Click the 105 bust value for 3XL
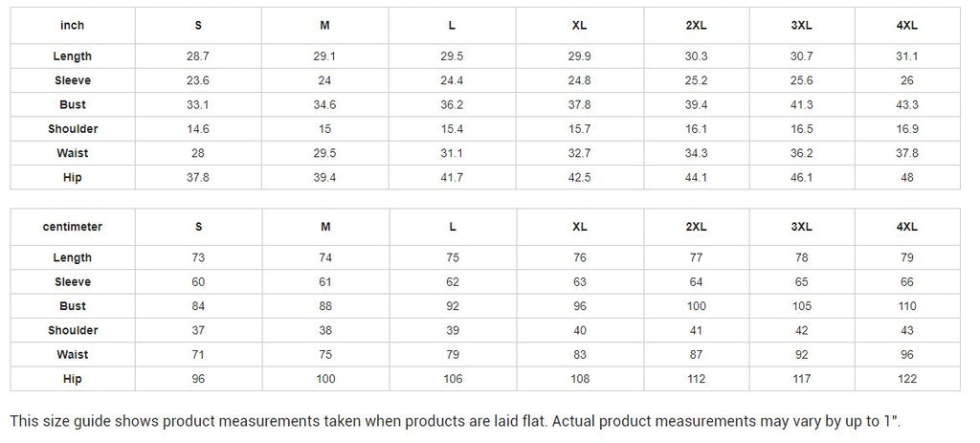The image size is (980, 443). [x=801, y=306]
